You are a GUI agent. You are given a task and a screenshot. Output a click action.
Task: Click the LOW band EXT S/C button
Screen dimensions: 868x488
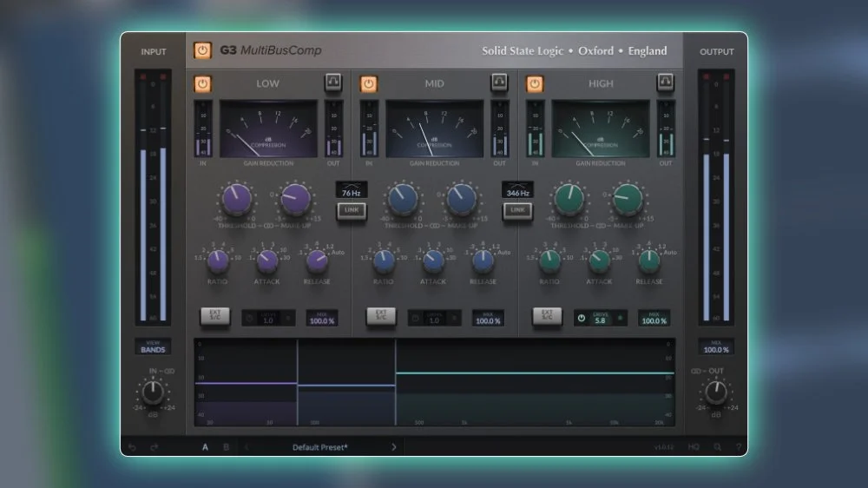[x=214, y=316]
